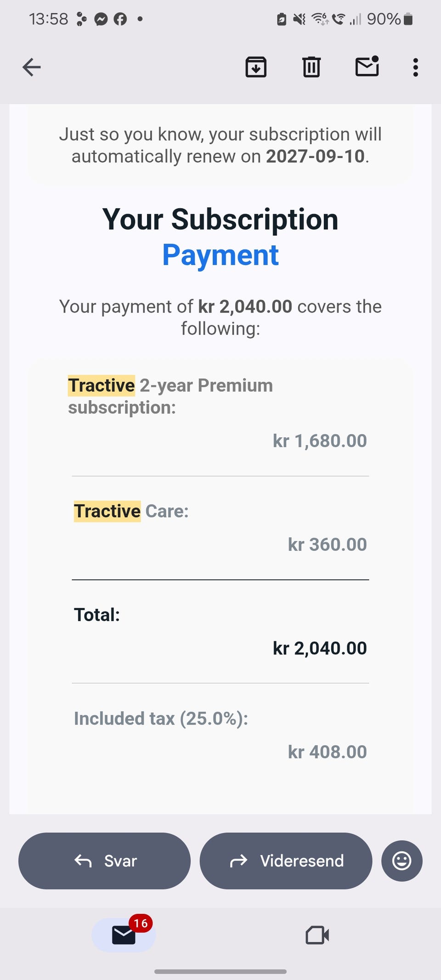Tap the clock showing 13:58
441x980 pixels.
pos(48,19)
